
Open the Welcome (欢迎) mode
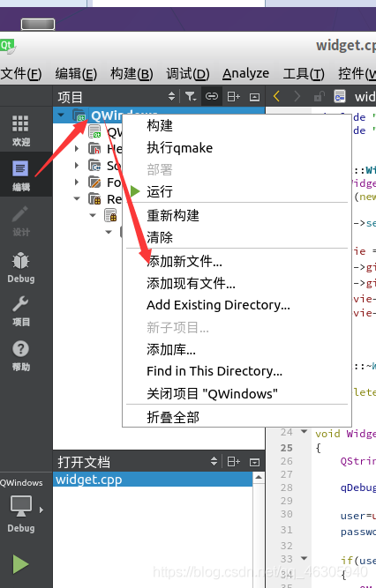[20, 130]
